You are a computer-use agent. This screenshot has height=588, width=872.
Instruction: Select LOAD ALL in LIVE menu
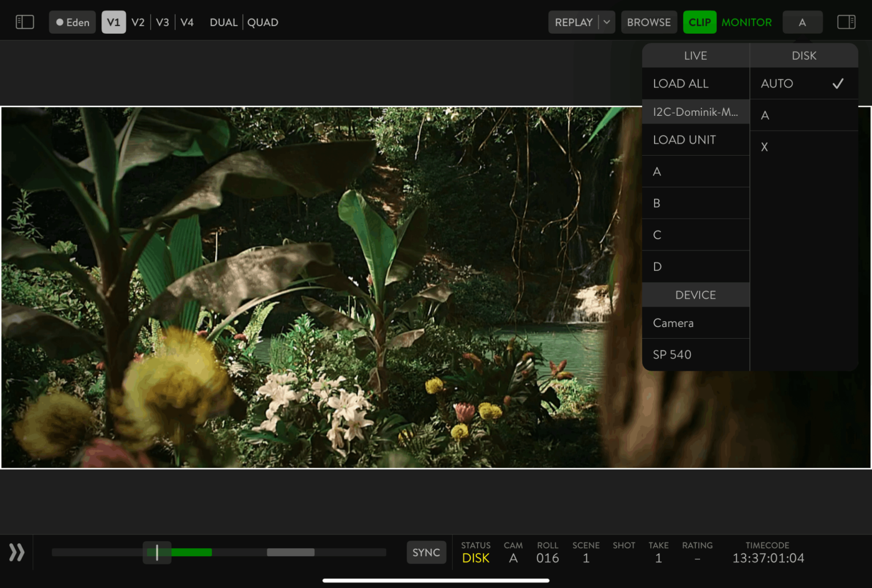695,83
